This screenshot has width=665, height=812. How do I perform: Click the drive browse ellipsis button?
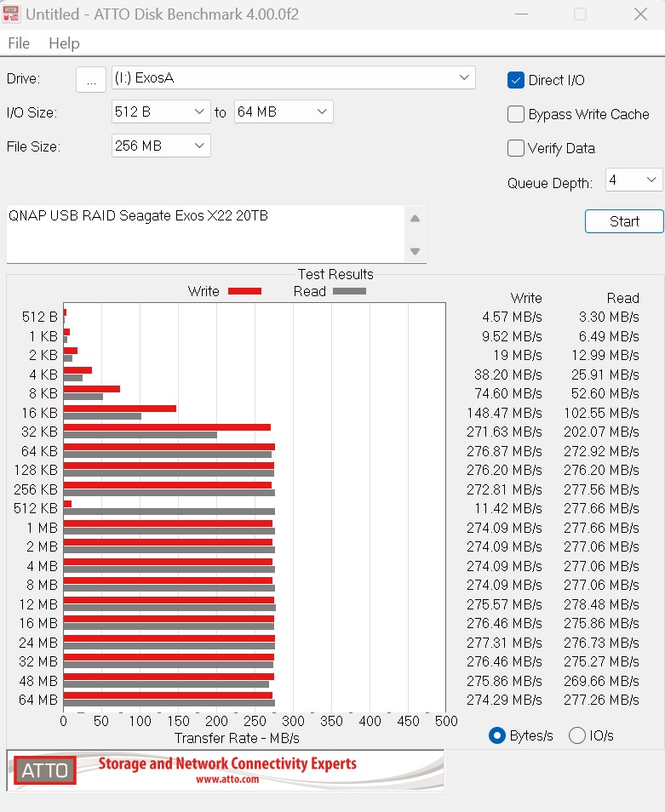click(x=90, y=79)
